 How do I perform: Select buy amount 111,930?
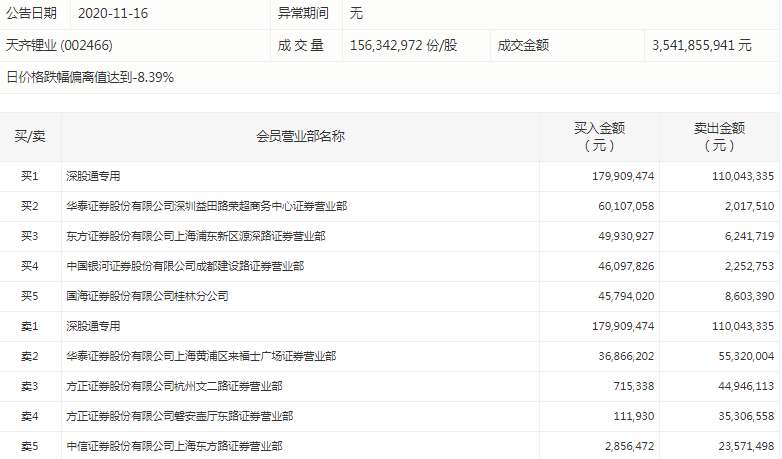tap(634, 416)
